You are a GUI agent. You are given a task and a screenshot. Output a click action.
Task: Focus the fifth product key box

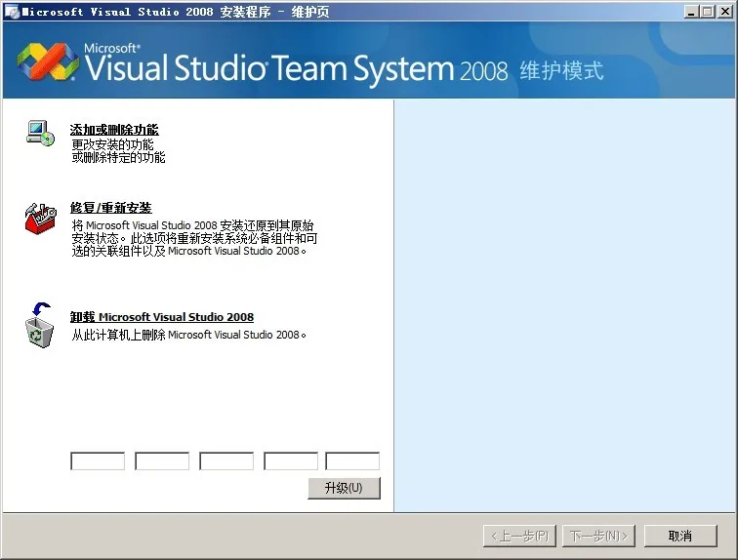[x=352, y=461]
